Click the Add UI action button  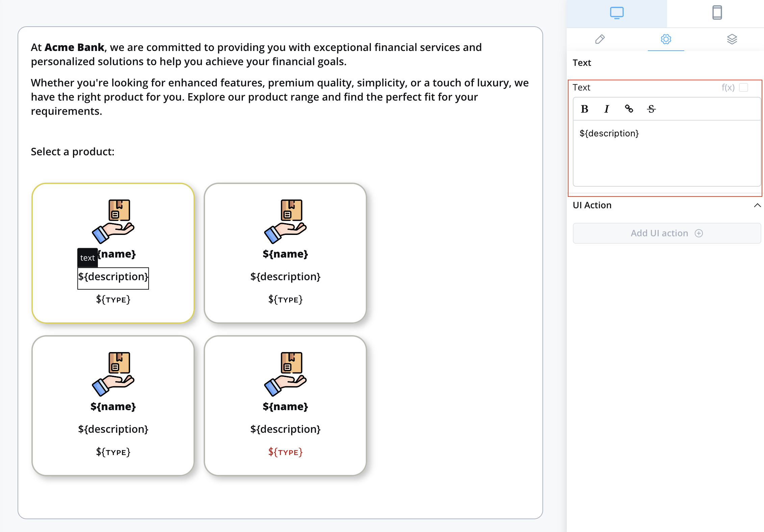click(x=667, y=233)
